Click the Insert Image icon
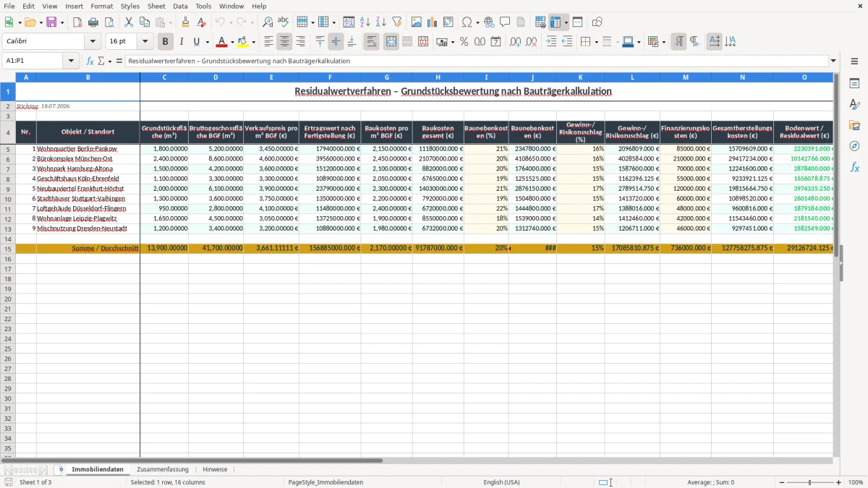Screen dimensions: 868x488 click(x=417, y=22)
